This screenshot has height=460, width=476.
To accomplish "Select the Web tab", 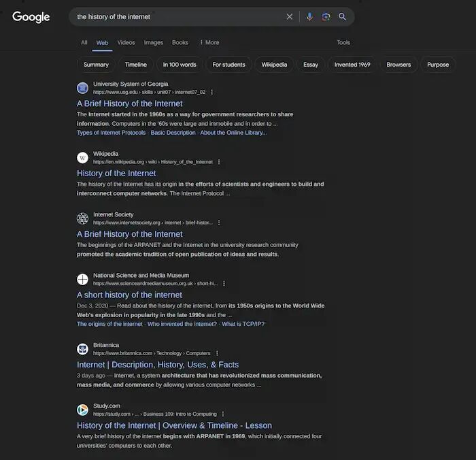I will [x=102, y=43].
